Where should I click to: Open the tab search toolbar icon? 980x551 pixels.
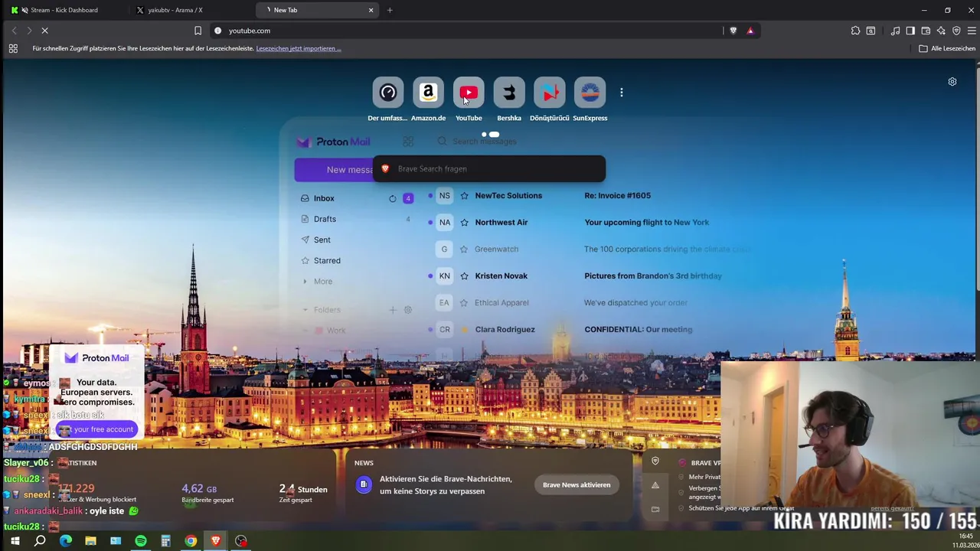(x=871, y=31)
